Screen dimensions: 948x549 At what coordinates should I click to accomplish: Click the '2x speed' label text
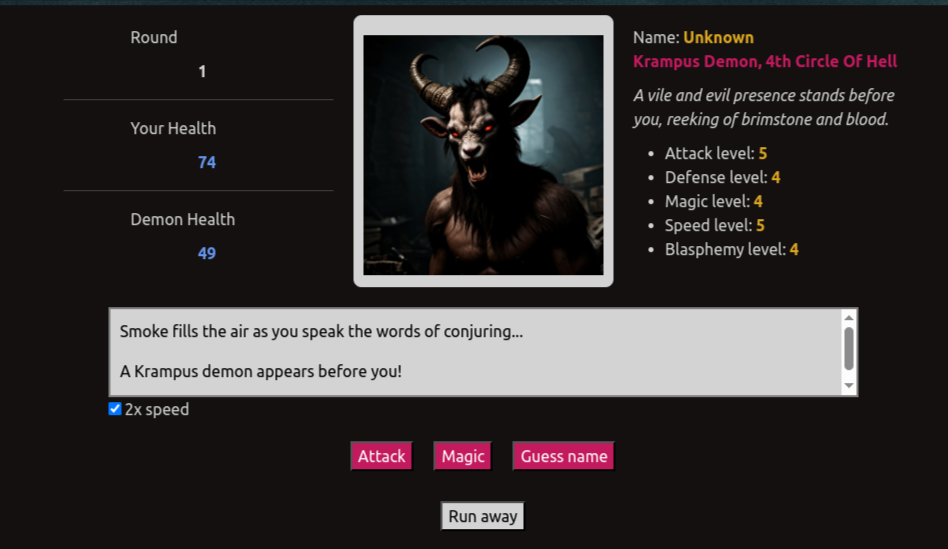[157, 409]
